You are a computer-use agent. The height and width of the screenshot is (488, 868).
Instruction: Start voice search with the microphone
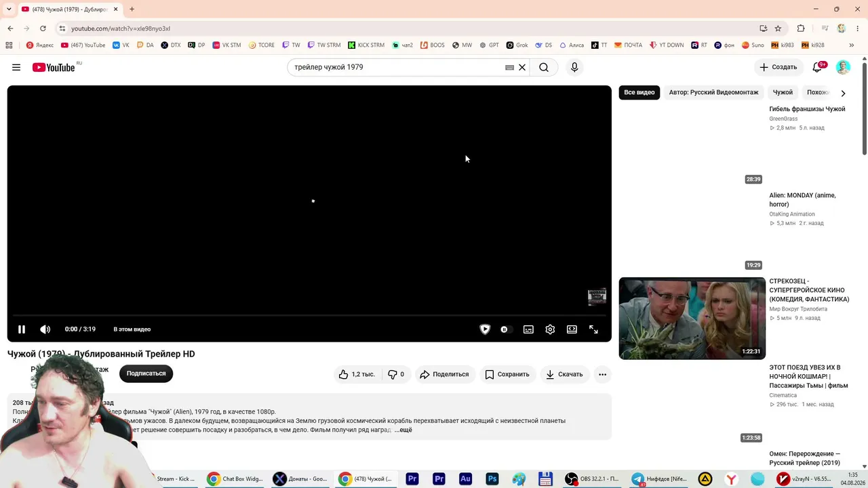[574, 67]
